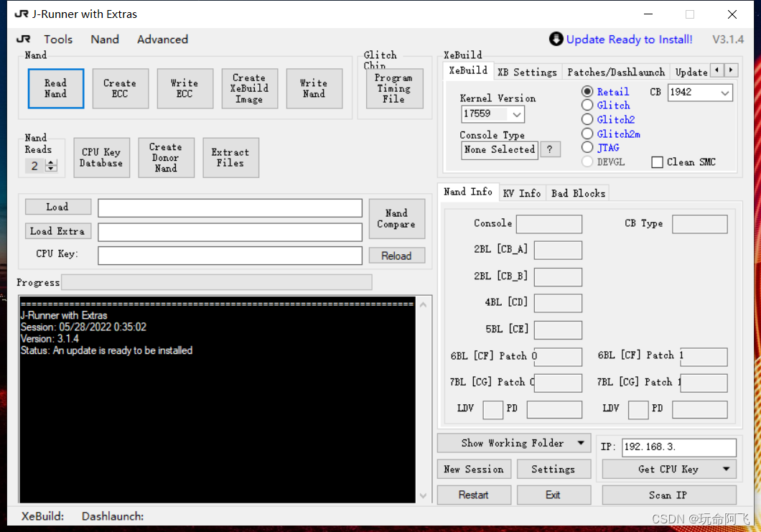Image resolution: width=761 pixels, height=532 pixels.
Task: Click the Progress bar
Action: point(217,282)
